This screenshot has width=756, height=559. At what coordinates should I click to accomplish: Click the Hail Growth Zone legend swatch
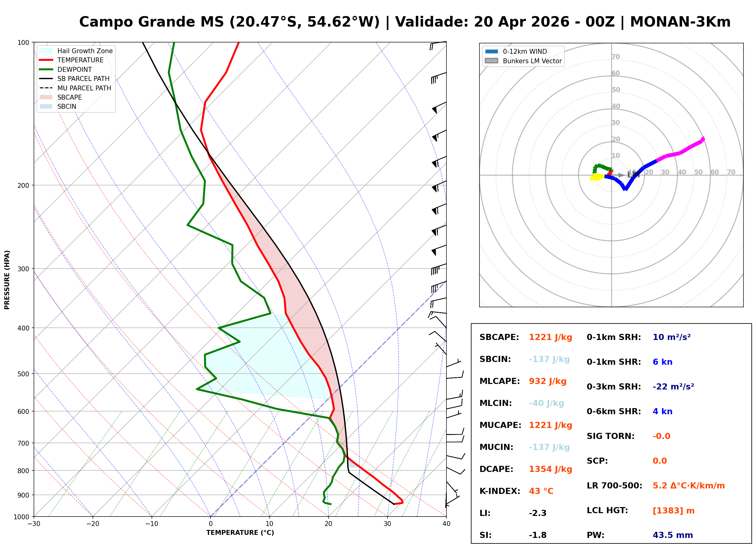click(46, 51)
